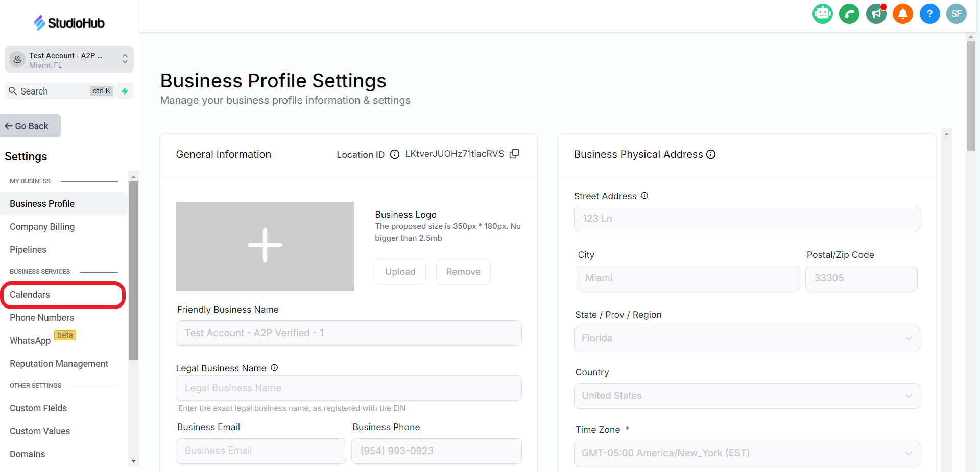Click the Go Back button

30,126
